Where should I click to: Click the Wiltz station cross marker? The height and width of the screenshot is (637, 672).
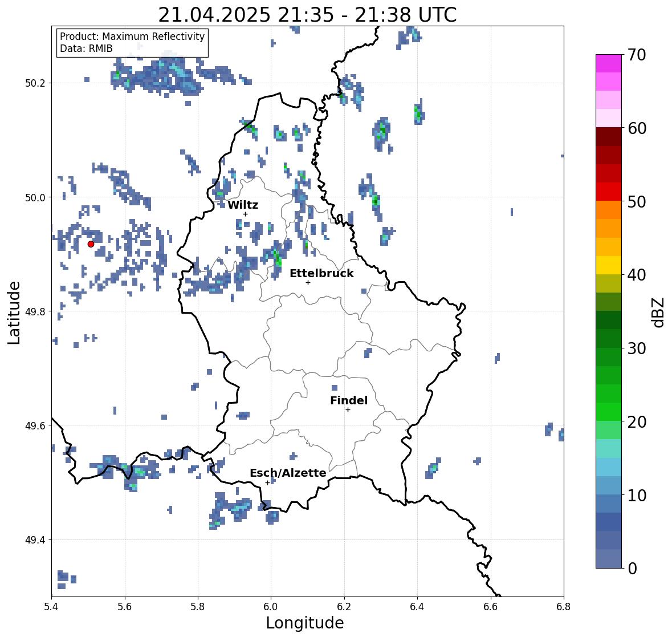[x=245, y=214]
